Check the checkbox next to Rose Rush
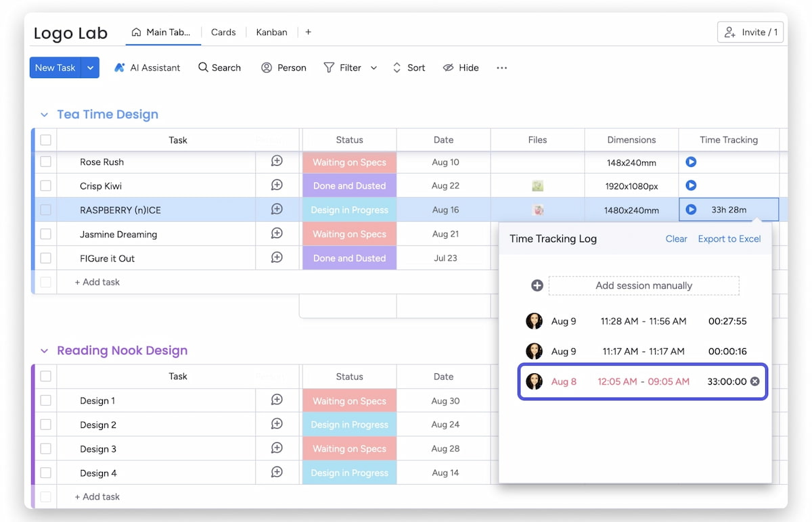Screen dimensions: 812x522 (45, 162)
